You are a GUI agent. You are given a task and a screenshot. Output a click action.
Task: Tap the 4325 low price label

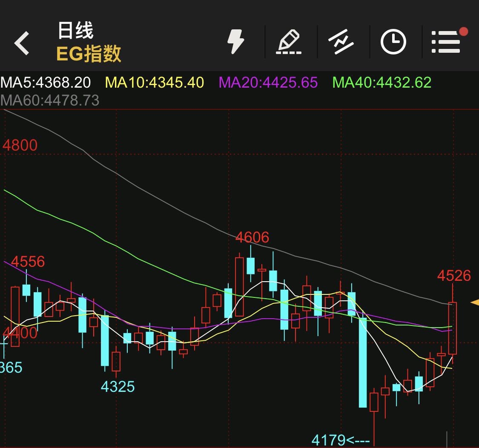tap(118, 387)
